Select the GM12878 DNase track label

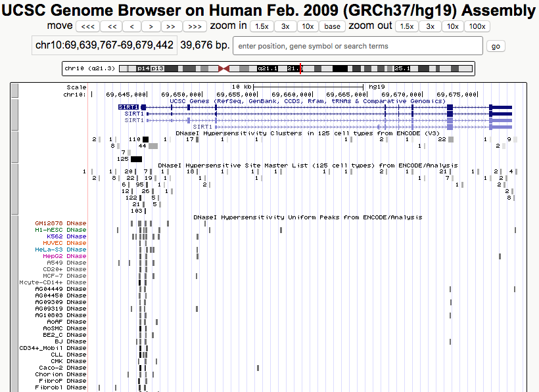[x=60, y=224]
